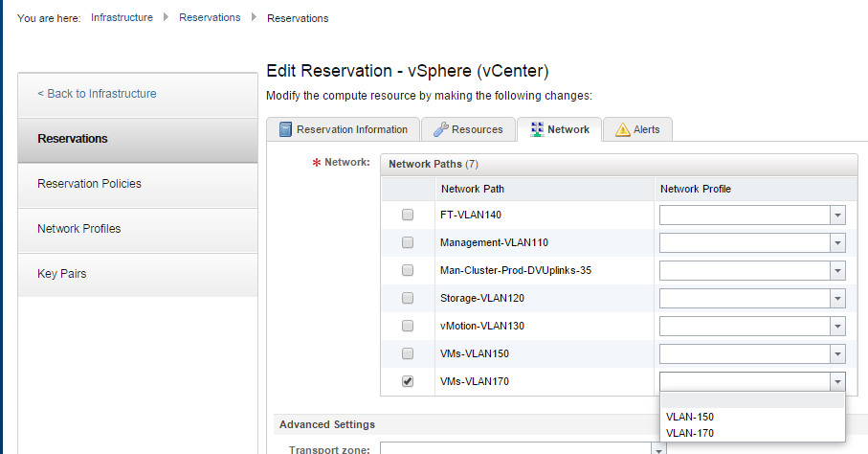Open network profile dropdown for FT-VLAN140
This screenshot has width=868, height=454.
(837, 215)
